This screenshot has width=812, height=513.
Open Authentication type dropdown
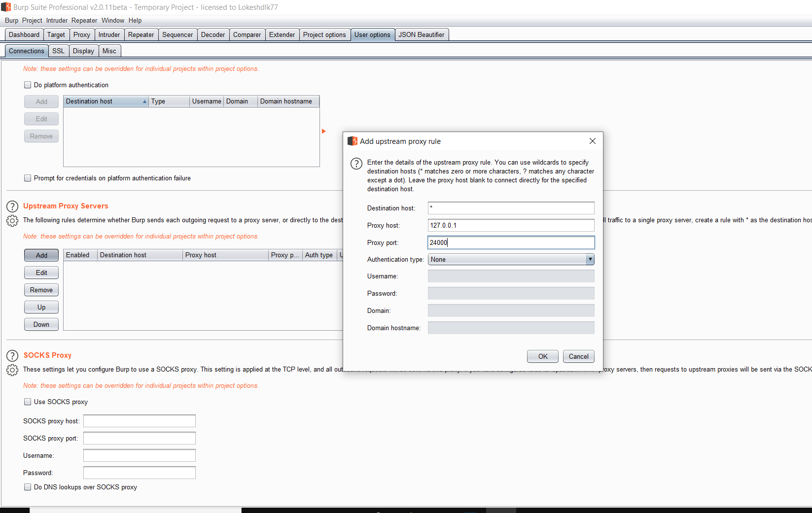511,259
